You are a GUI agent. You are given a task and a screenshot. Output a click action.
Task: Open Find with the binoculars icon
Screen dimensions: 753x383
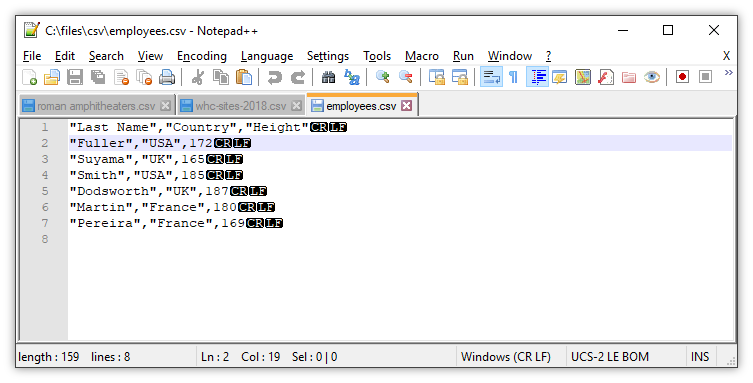pyautogui.click(x=328, y=77)
